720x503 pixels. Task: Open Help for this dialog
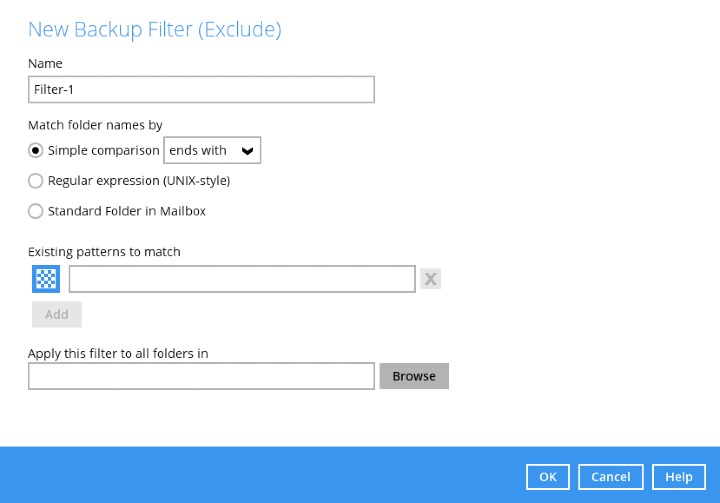click(x=678, y=477)
